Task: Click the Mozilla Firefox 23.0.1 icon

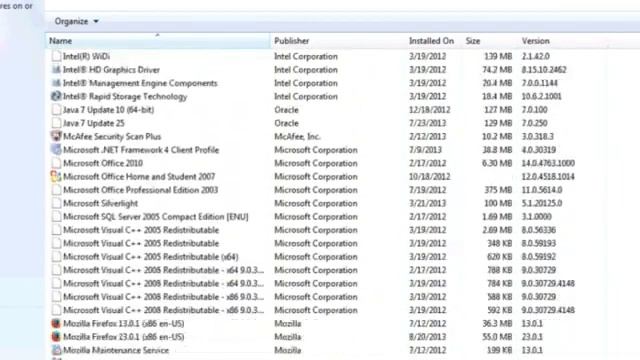Action: [56, 337]
